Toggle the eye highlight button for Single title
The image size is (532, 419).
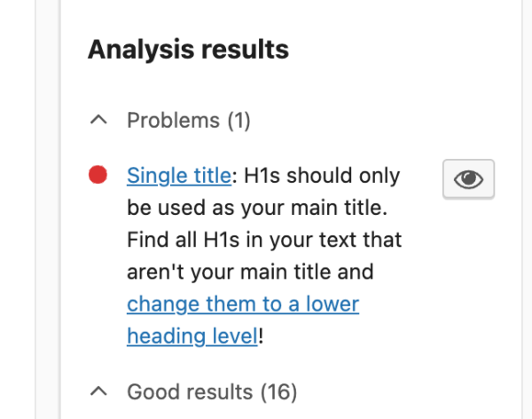coord(468,179)
